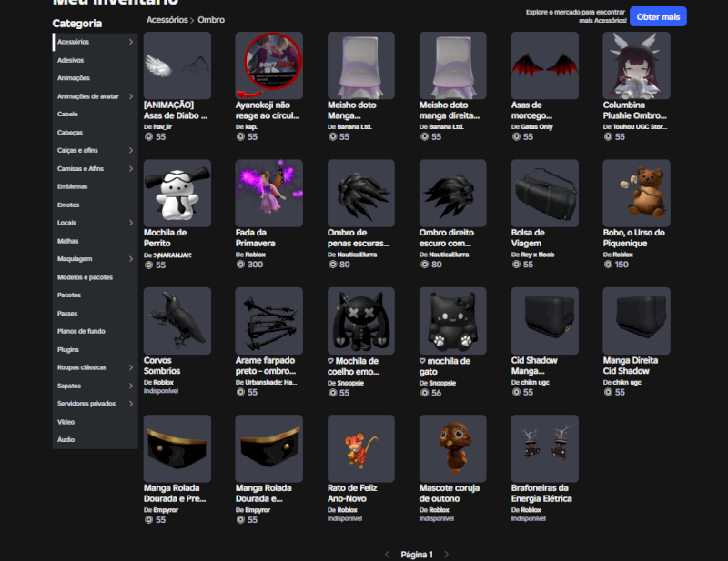Expand the Sapatos category chevron
728x561 pixels.
131,386
